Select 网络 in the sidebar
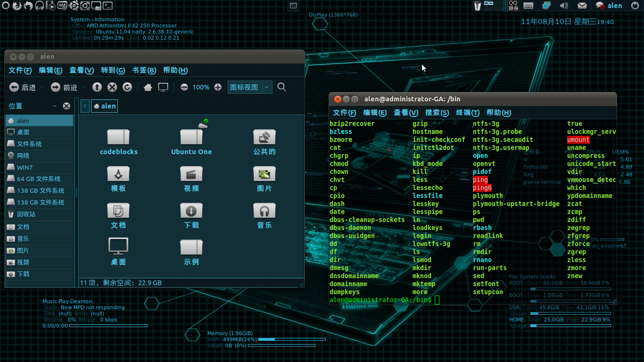644x362 pixels. (40, 156)
